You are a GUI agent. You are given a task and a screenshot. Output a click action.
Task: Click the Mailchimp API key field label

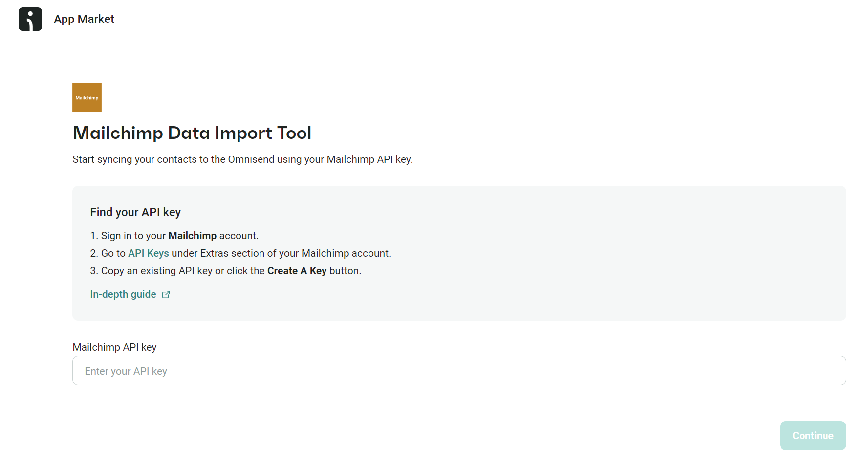pos(114,347)
